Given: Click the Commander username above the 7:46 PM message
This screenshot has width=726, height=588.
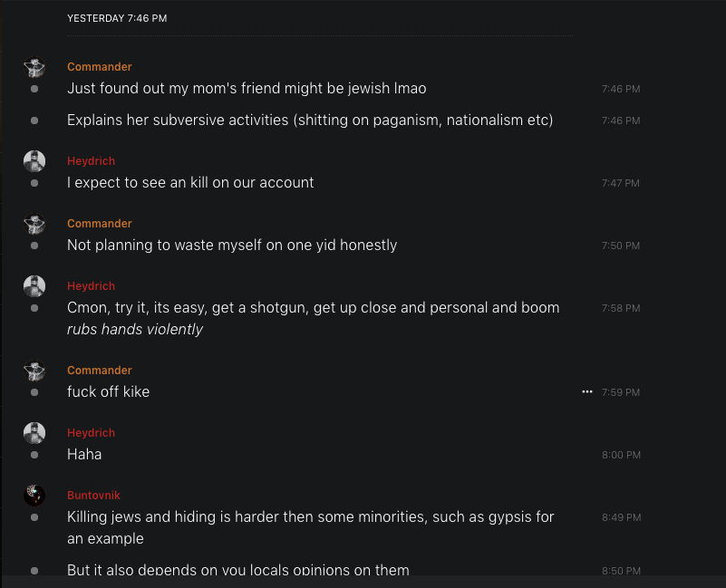Looking at the screenshot, I should (x=100, y=67).
